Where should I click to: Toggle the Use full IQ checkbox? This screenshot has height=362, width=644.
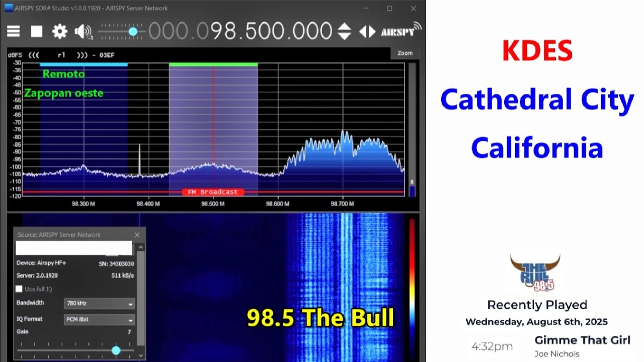point(19,289)
